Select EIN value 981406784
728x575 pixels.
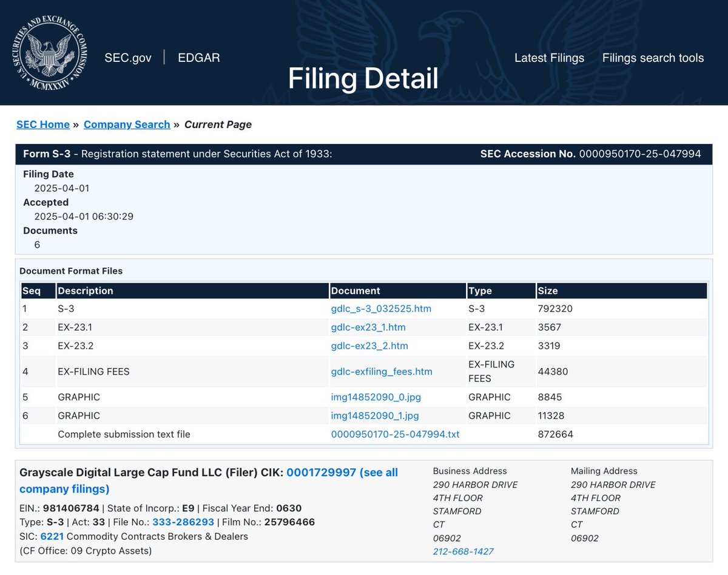coord(71,508)
